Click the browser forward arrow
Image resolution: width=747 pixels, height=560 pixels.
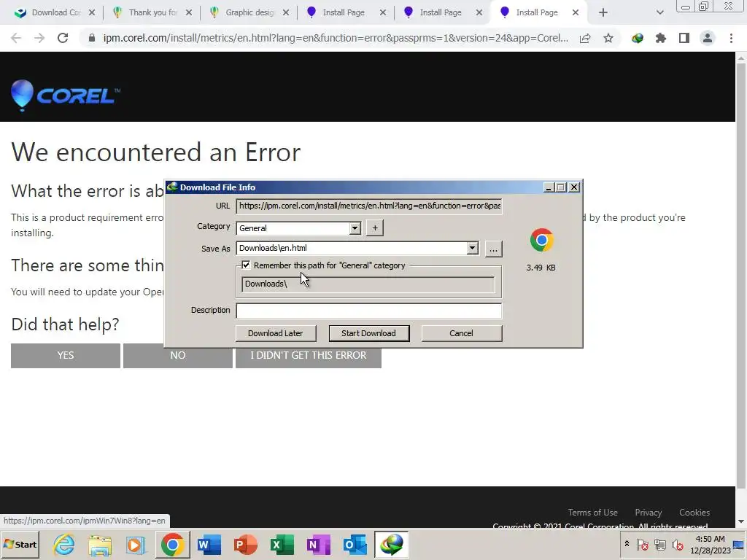39,38
